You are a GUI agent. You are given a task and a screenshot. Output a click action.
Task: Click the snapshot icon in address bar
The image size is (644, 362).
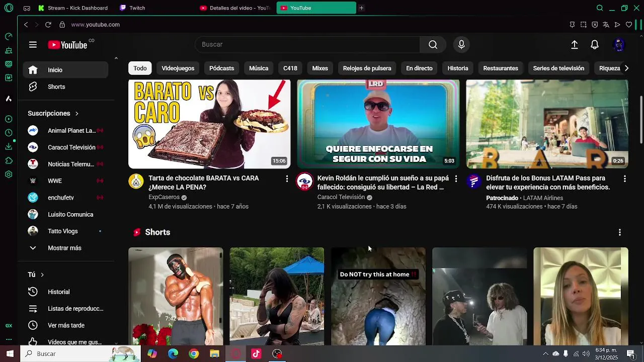(584, 25)
